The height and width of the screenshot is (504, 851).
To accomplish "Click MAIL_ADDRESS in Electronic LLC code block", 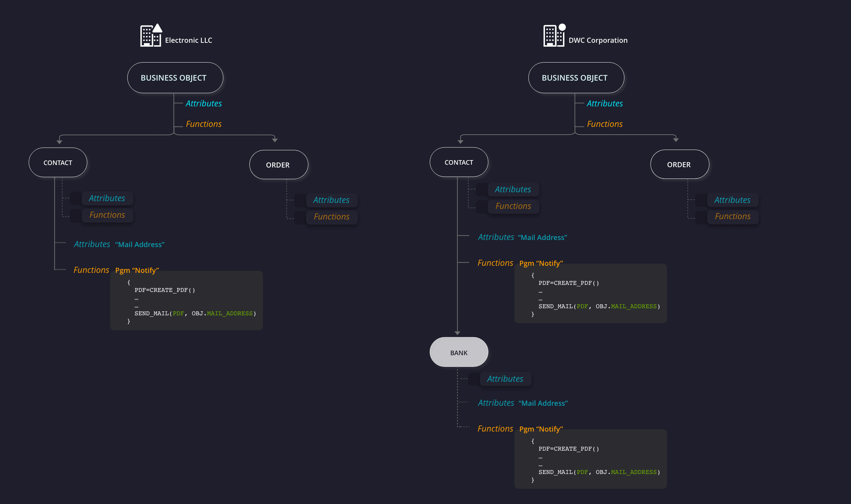I will (x=230, y=313).
